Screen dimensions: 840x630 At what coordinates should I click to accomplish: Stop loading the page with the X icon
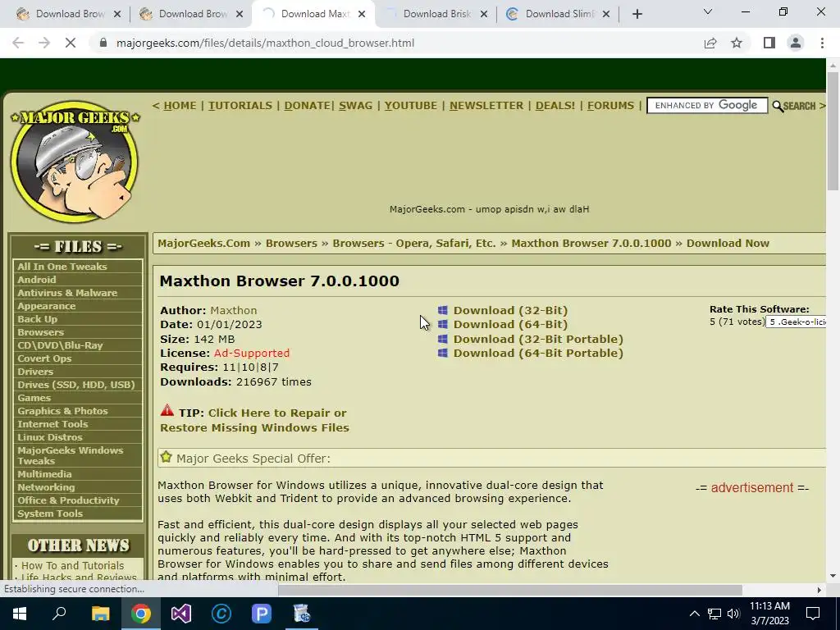coord(71,43)
